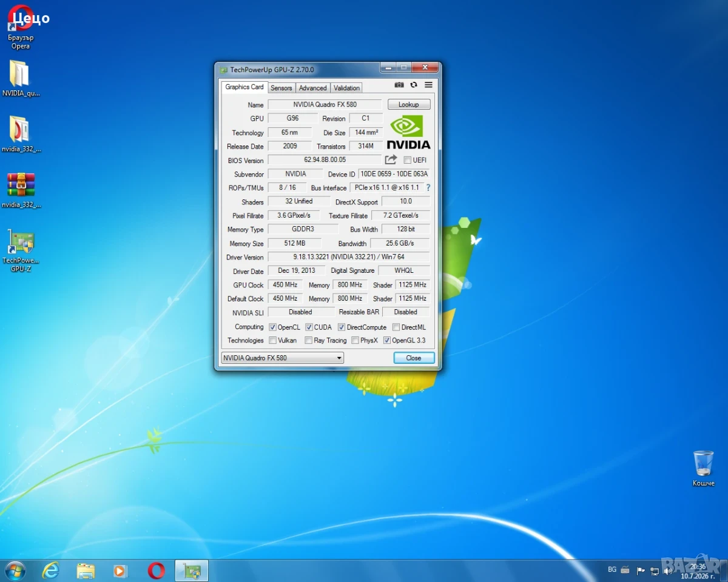Switch to the Validation tab
Image resolution: width=728 pixels, height=582 pixels.
click(x=346, y=88)
